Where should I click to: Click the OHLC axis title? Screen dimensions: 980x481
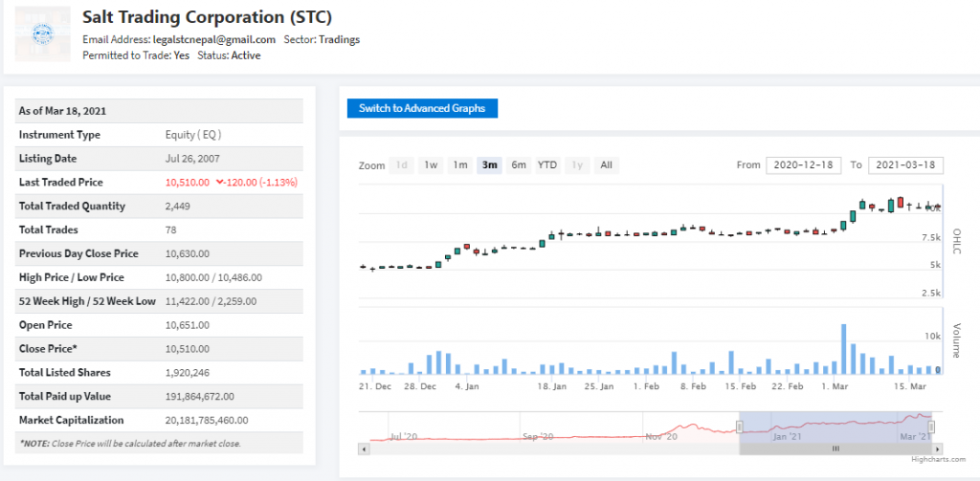click(956, 241)
